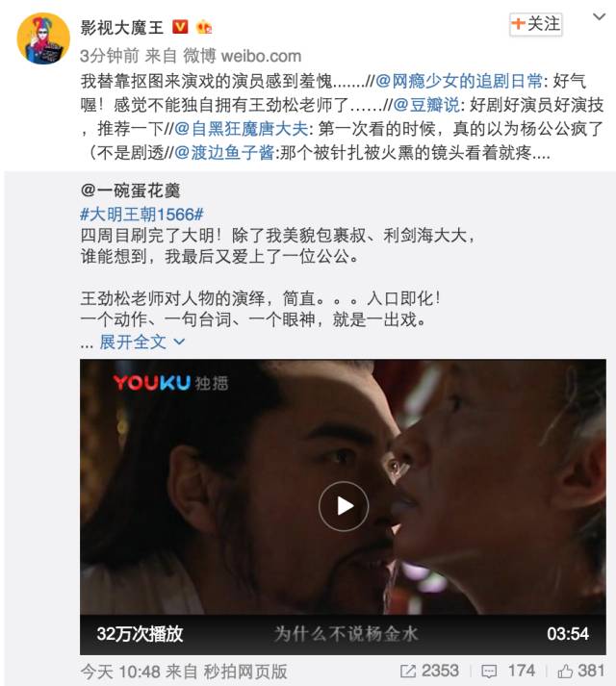Viewport: 616px width, 686px height.
Task: Open @一碗蛋花羹 original poster link
Action: [x=130, y=191]
